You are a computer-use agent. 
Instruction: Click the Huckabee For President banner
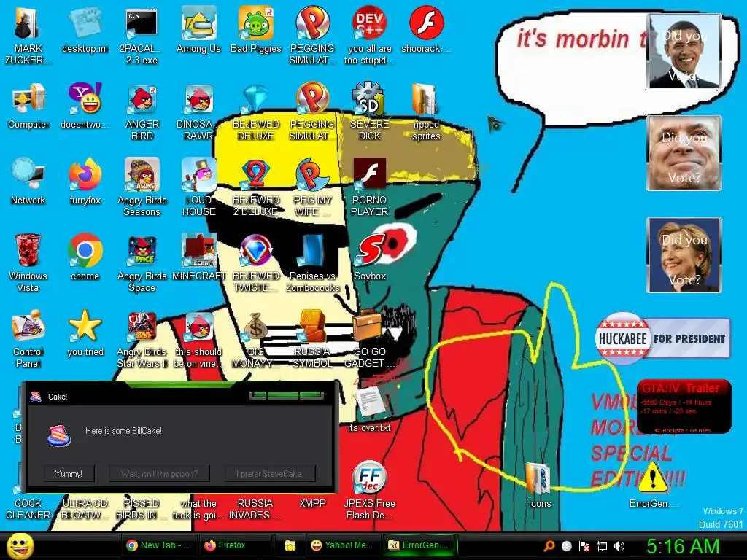pos(662,338)
